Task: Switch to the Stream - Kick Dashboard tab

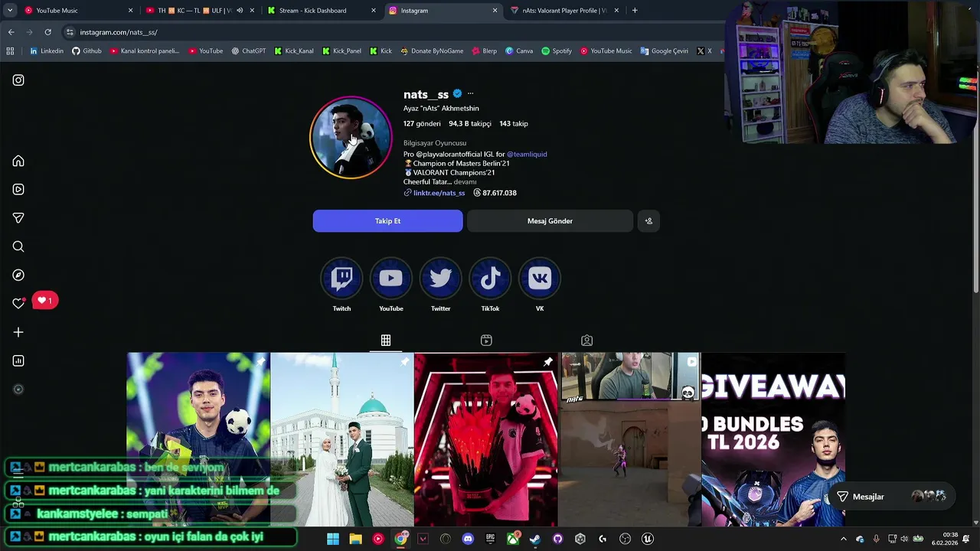Action: click(x=320, y=11)
